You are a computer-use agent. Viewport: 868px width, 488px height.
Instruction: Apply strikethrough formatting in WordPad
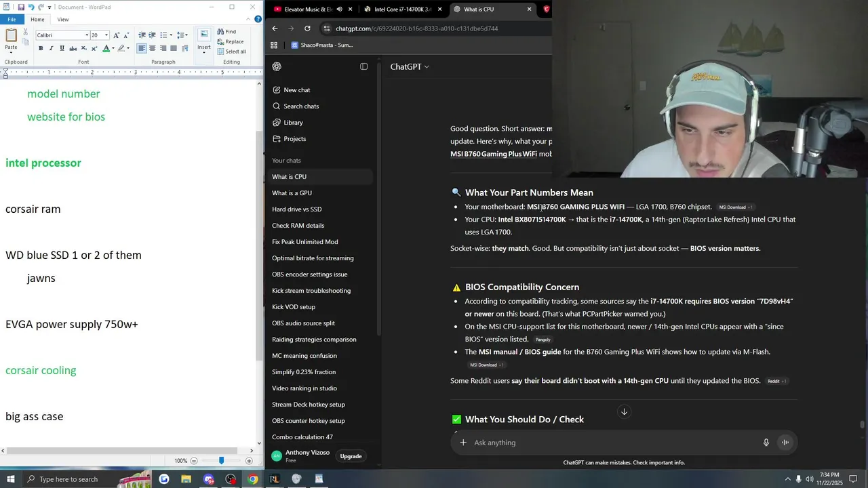(x=73, y=48)
